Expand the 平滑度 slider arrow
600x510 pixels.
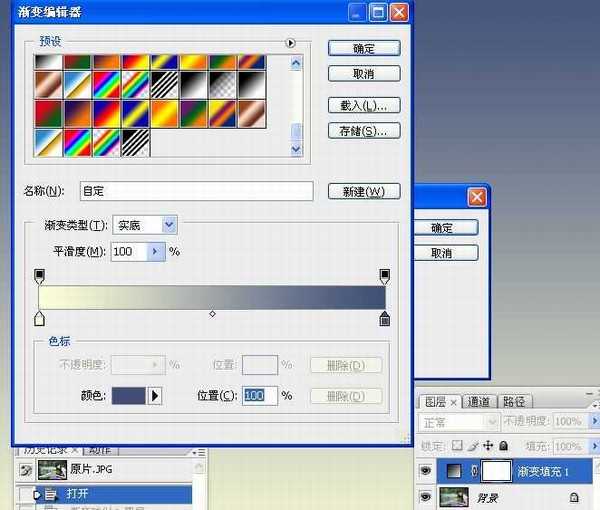coord(155,252)
